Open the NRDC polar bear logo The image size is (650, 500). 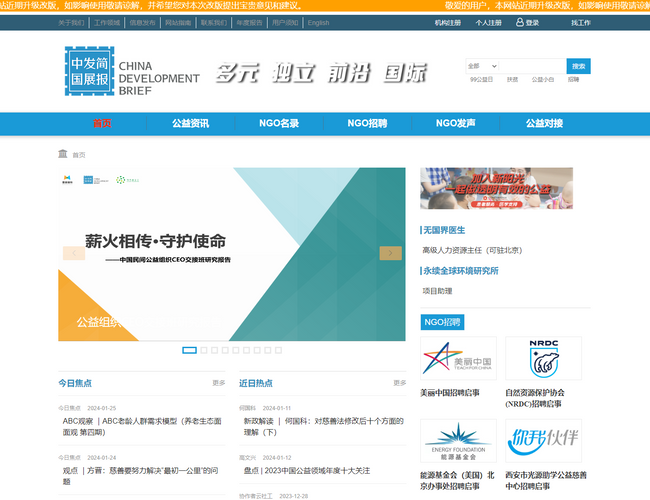[543, 359]
